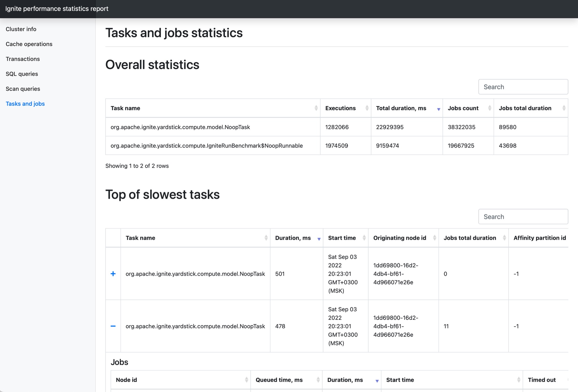Viewport: 578px width, 392px height.
Task: Open the Cluster info page
Action: pos(21,29)
